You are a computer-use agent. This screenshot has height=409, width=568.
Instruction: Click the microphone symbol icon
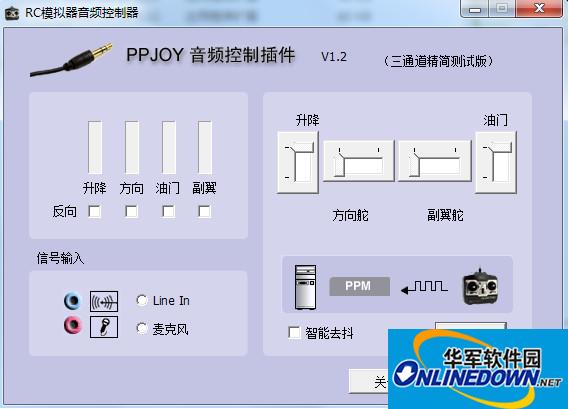[104, 327]
